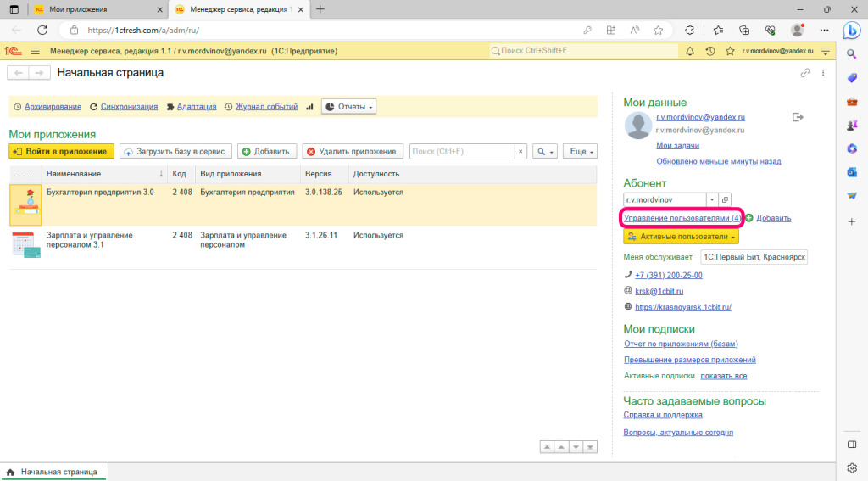Click the Войти в приложение button
The height and width of the screenshot is (481, 868).
coord(61,152)
